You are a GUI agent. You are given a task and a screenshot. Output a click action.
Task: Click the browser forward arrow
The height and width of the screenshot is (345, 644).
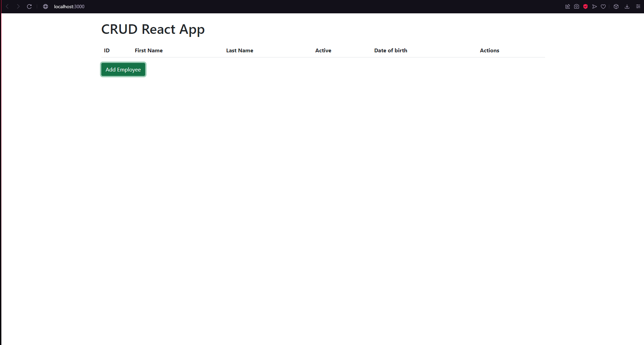18,6
